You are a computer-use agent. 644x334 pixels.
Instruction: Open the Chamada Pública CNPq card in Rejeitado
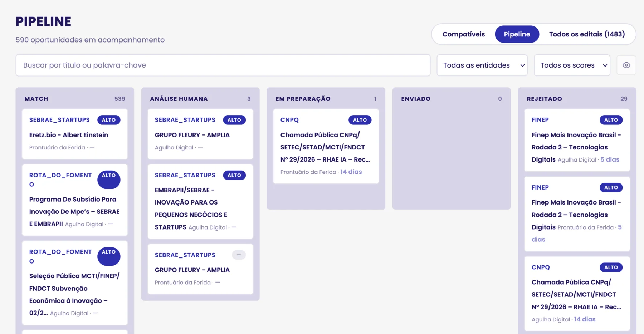tap(577, 294)
